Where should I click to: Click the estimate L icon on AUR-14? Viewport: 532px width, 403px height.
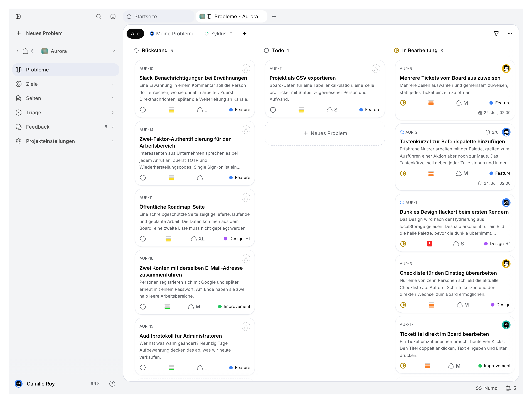pyautogui.click(x=202, y=178)
